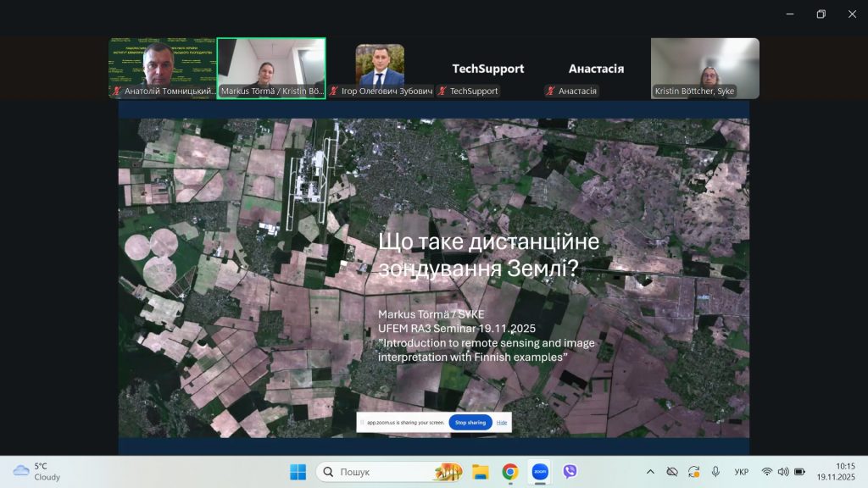Hide the screen sharing notification bar

(502, 422)
